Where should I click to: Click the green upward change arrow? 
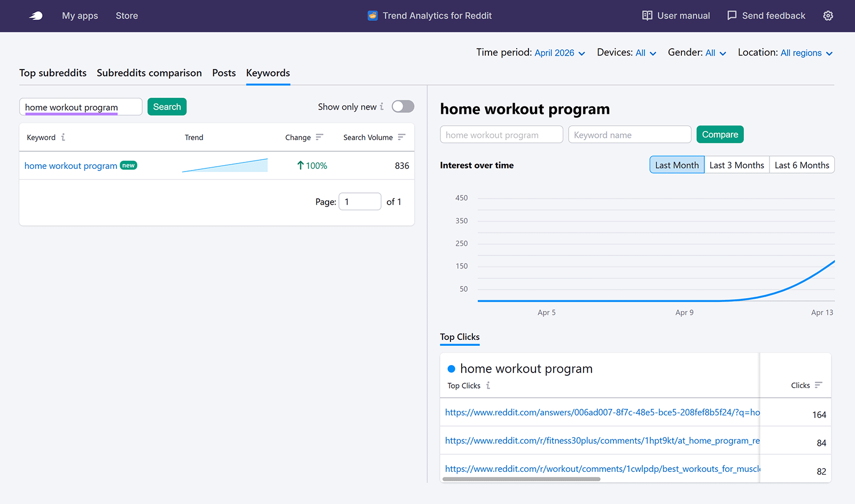click(x=300, y=166)
